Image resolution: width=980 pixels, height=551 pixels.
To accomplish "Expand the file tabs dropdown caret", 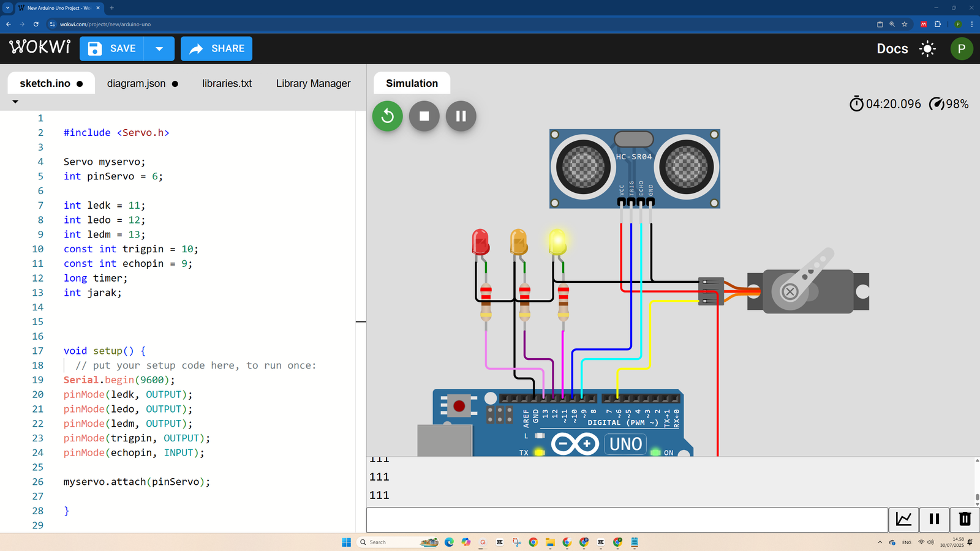I will click(15, 102).
